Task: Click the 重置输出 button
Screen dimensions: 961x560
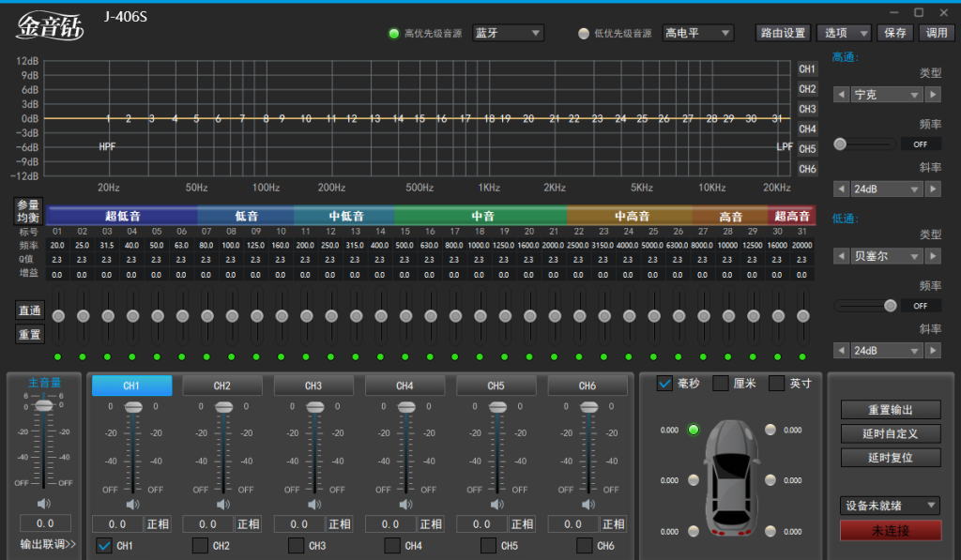Action: 891,410
